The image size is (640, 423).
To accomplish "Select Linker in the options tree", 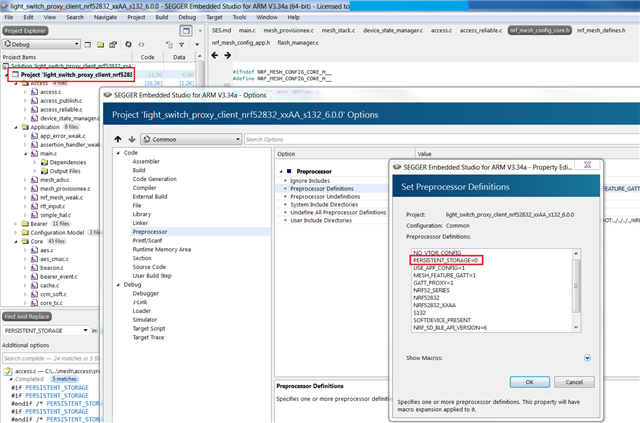I will coord(140,223).
